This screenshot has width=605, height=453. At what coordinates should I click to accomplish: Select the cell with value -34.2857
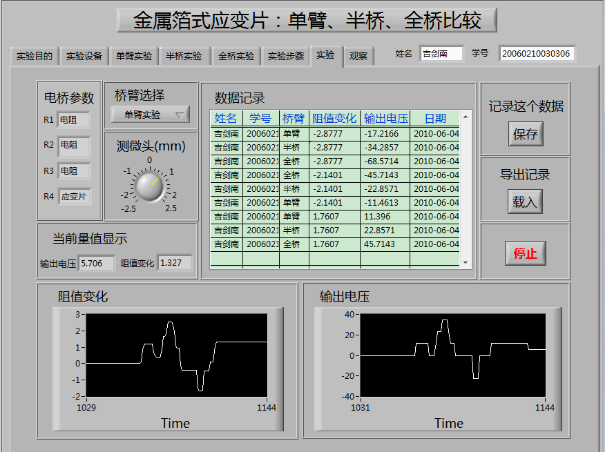[x=385, y=148]
